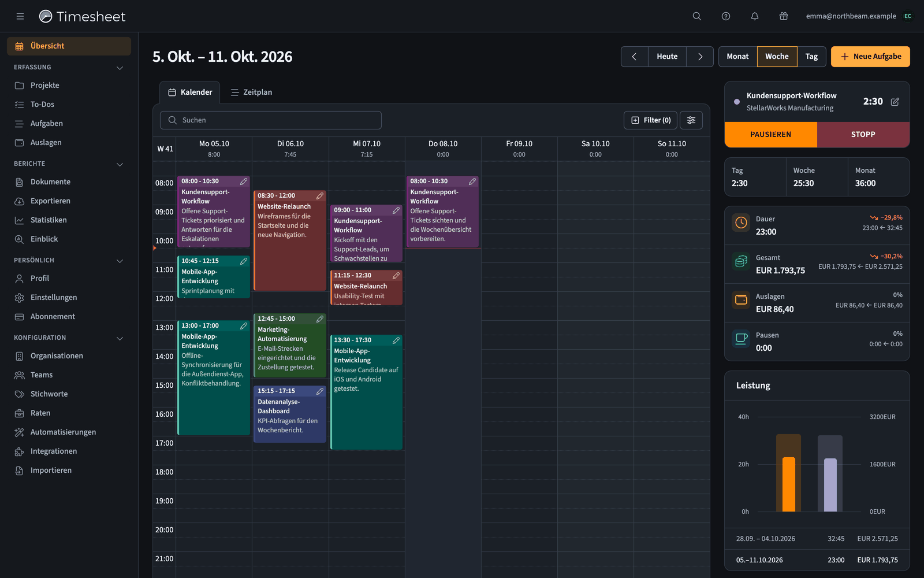Click the gift icon in header
Screen dimensions: 924x578
point(784,16)
